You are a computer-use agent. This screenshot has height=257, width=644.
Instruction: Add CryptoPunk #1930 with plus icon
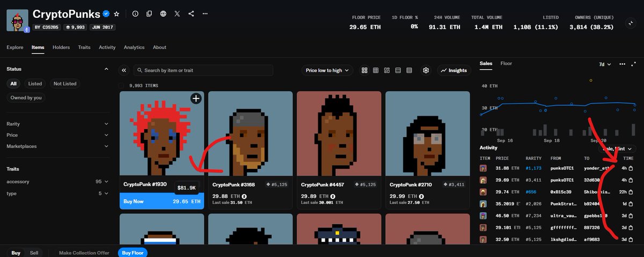coord(196,98)
